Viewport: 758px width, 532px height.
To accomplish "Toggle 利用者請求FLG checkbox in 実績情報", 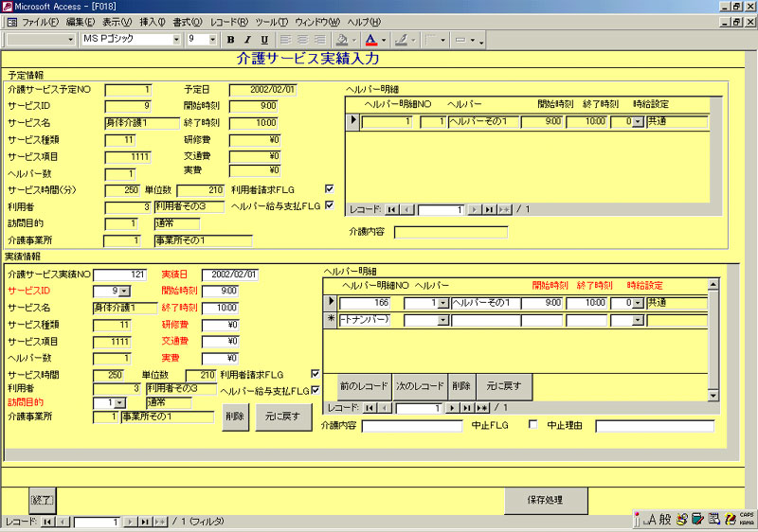I will point(316,374).
